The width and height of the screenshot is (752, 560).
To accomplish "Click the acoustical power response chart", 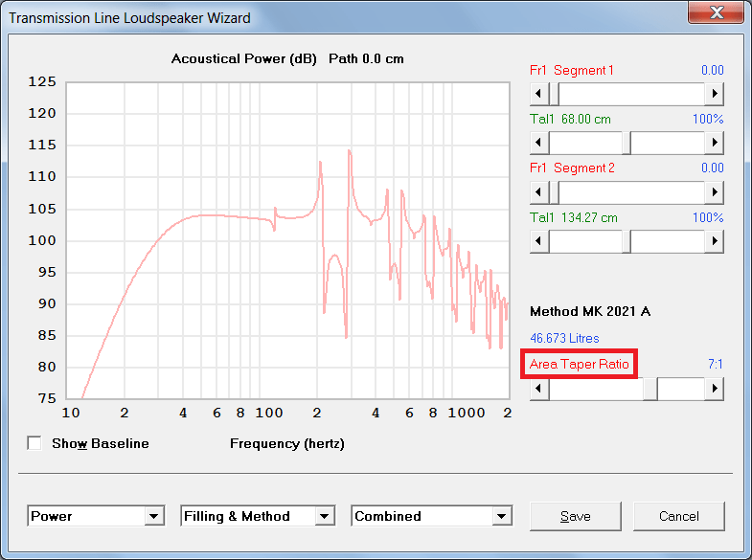I will tap(287, 240).
